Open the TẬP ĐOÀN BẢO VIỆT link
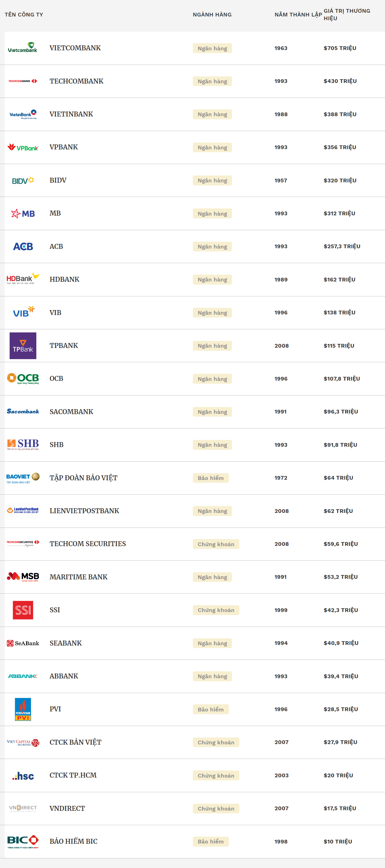The image size is (385, 868). (84, 478)
